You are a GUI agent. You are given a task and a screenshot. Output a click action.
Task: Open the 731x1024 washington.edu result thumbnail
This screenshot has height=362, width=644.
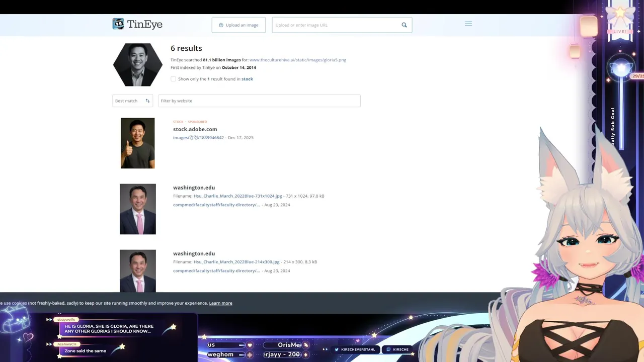coord(138,209)
